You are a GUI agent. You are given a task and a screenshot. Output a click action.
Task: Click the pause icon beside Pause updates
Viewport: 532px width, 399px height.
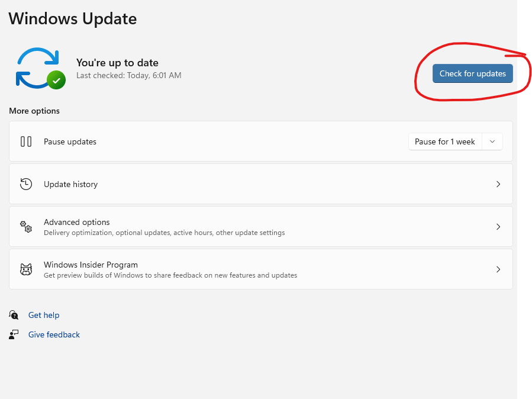click(x=26, y=141)
